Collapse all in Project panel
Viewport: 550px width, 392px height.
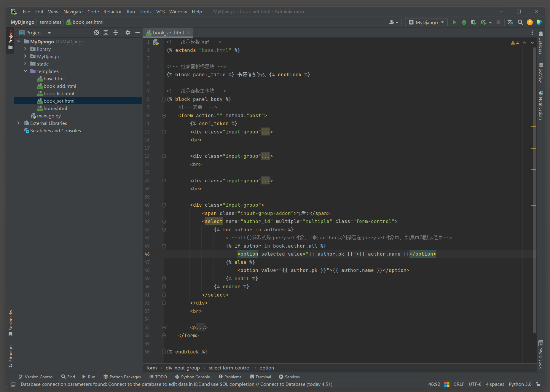coord(116,33)
